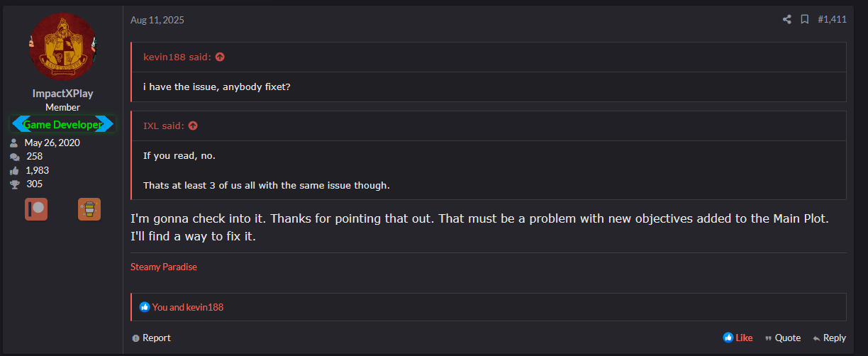Image resolution: width=868 pixels, height=356 pixels.
Task: Click the Aug 11, 2025 post date
Action: click(x=157, y=20)
